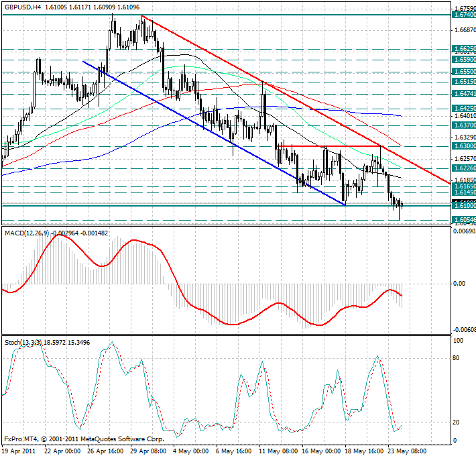Click the FxPro MT4 copyright text

84,439
